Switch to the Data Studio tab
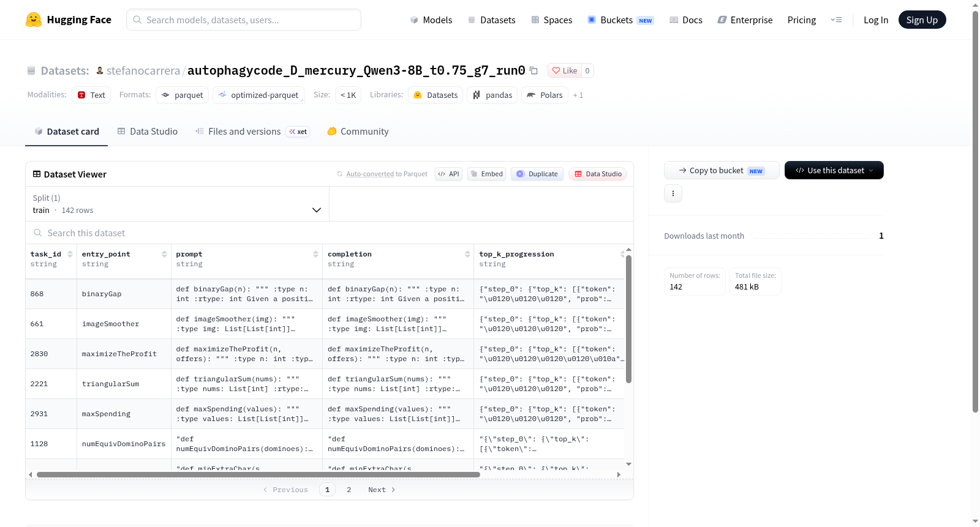Viewport: 980px width, 527px height. point(147,131)
